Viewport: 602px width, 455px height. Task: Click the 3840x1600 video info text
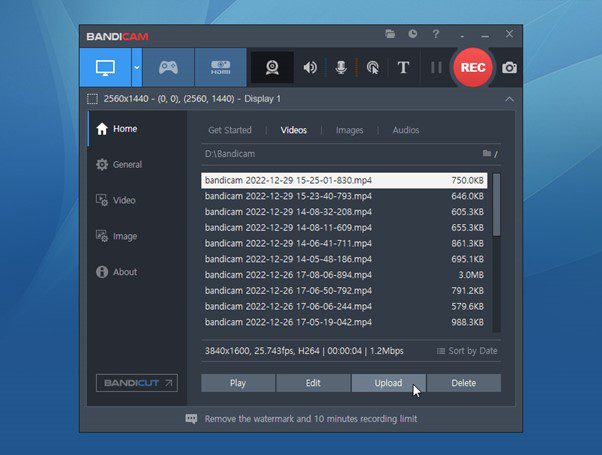pos(304,351)
